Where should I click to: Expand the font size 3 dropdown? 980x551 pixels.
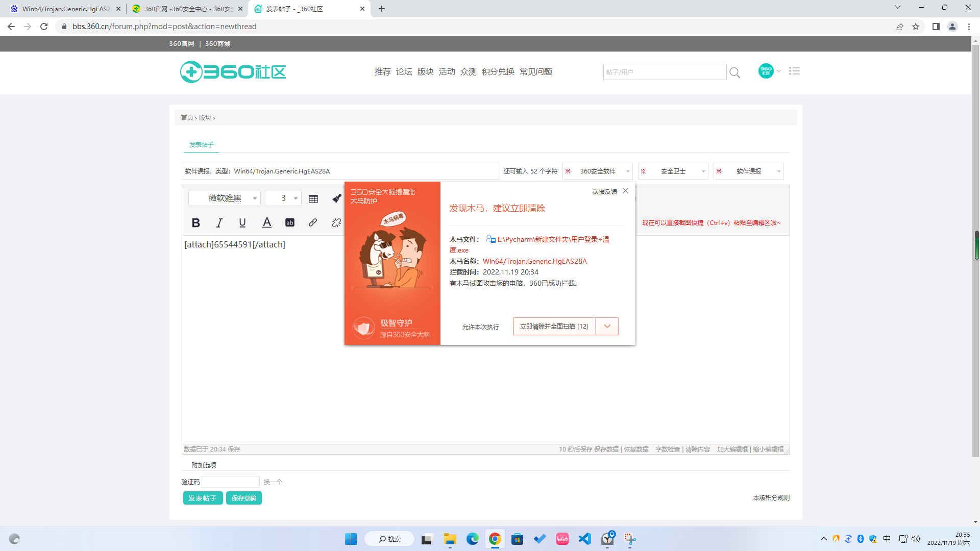(x=283, y=198)
